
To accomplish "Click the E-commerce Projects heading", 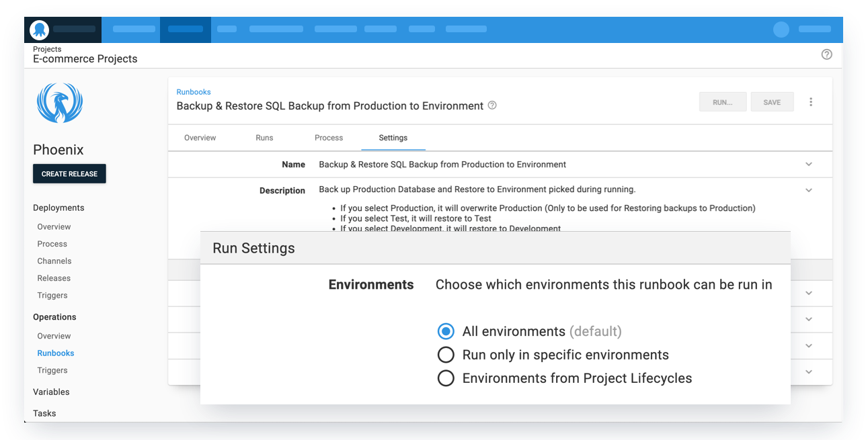I will [85, 59].
